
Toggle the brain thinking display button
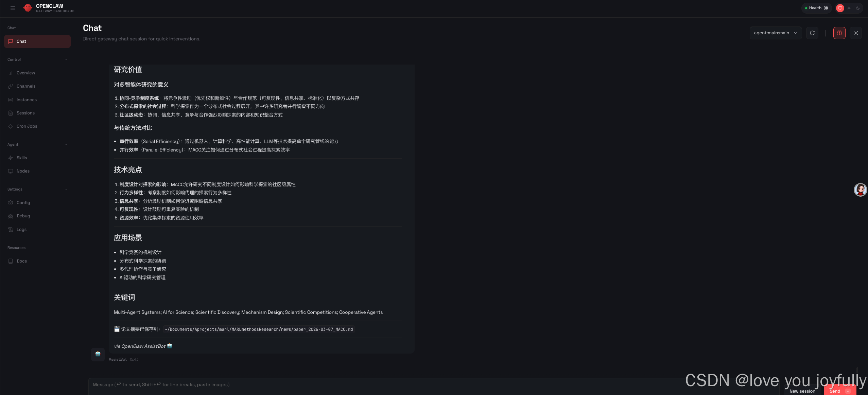tap(839, 33)
